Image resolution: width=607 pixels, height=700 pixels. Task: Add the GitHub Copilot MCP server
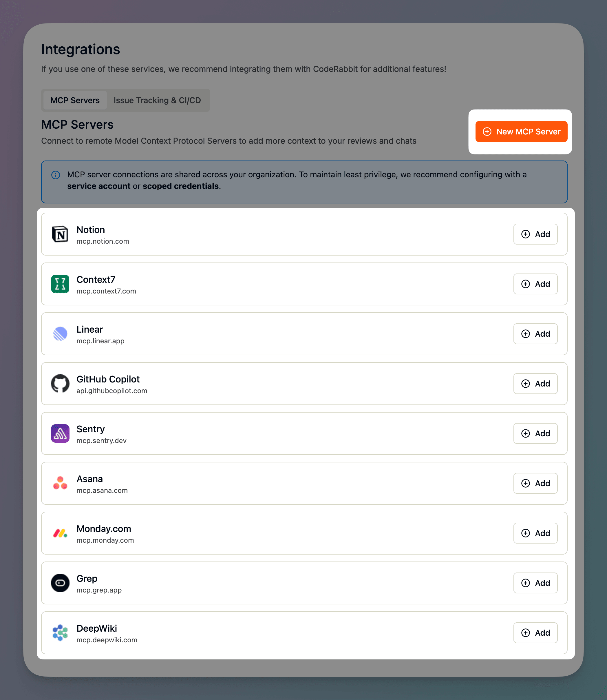(x=535, y=384)
